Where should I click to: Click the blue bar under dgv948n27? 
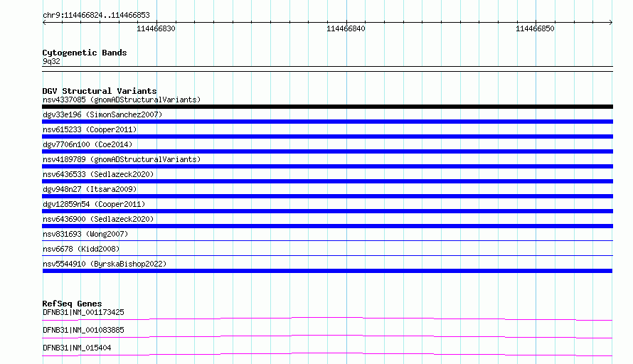[327, 196]
